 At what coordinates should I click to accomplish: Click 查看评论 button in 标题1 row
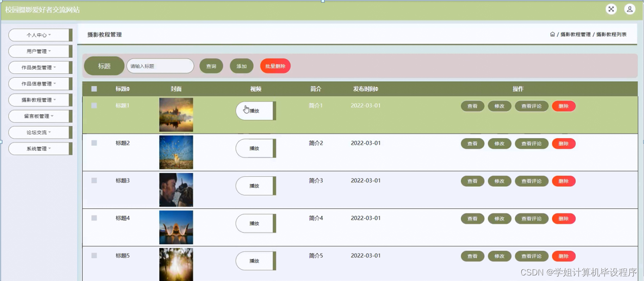(532, 106)
